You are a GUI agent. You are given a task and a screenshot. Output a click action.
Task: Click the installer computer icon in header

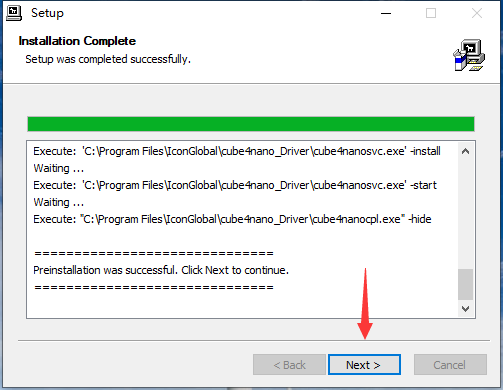[x=469, y=55]
